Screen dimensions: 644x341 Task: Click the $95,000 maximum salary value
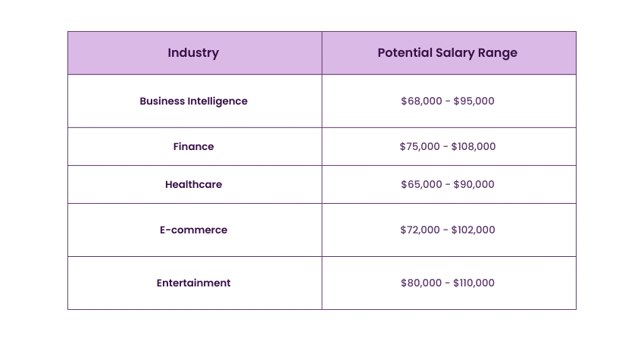coord(474,101)
